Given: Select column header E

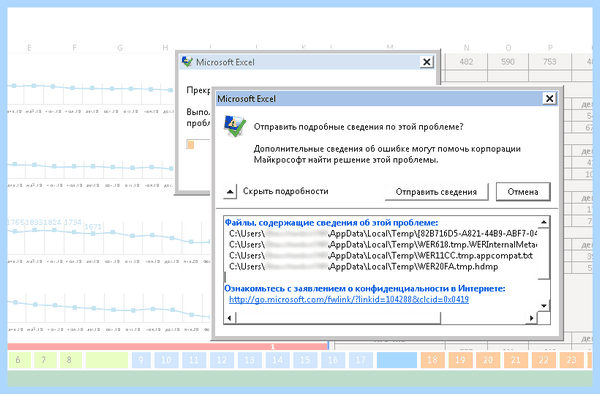Looking at the screenshot, I should pyautogui.click(x=29, y=48).
